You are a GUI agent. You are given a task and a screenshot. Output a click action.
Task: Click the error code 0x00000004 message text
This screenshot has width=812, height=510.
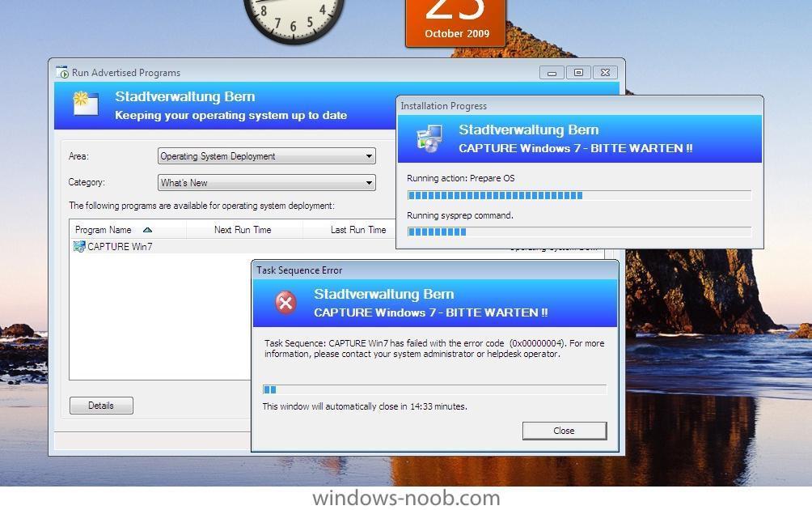[x=434, y=348]
